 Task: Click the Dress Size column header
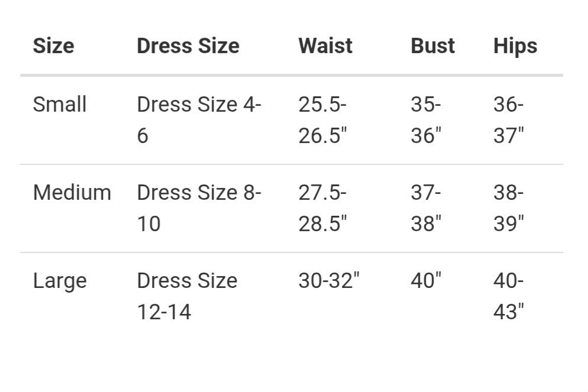[x=188, y=46]
